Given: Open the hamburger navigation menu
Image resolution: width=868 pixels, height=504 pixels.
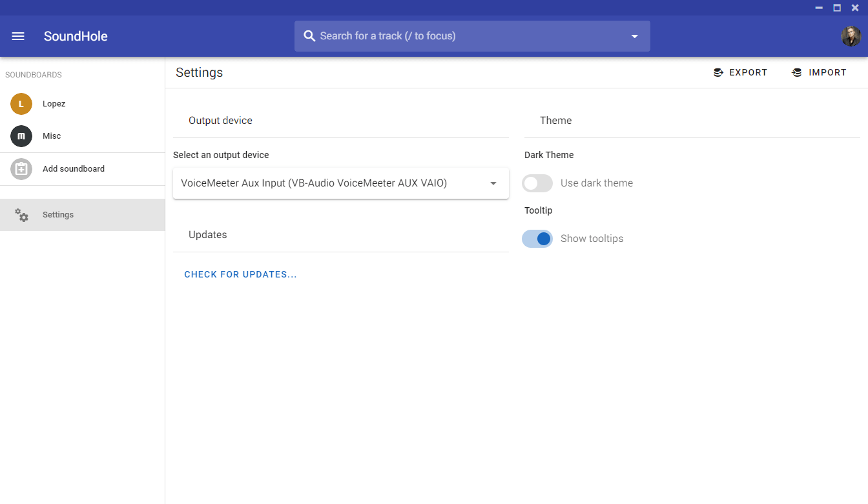Looking at the screenshot, I should pos(18,36).
